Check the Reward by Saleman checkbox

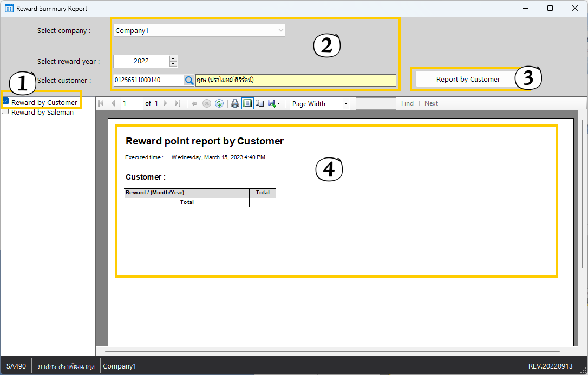(x=6, y=112)
